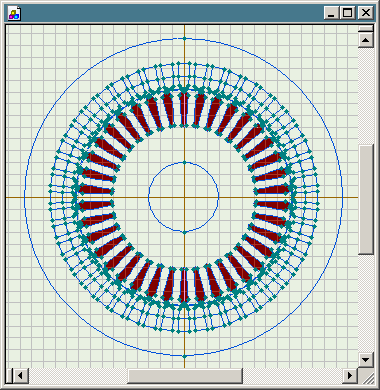
Task: Click the horizontal scrollbar left arrow
Action: (20, 376)
